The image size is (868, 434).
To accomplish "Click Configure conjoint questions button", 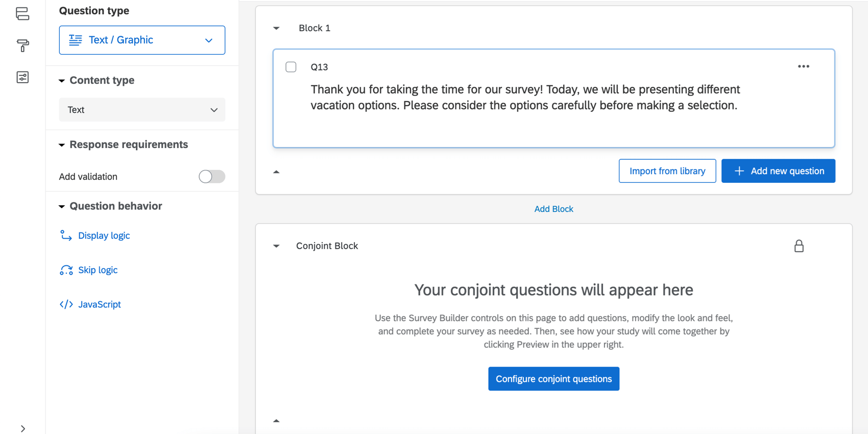I will click(553, 379).
